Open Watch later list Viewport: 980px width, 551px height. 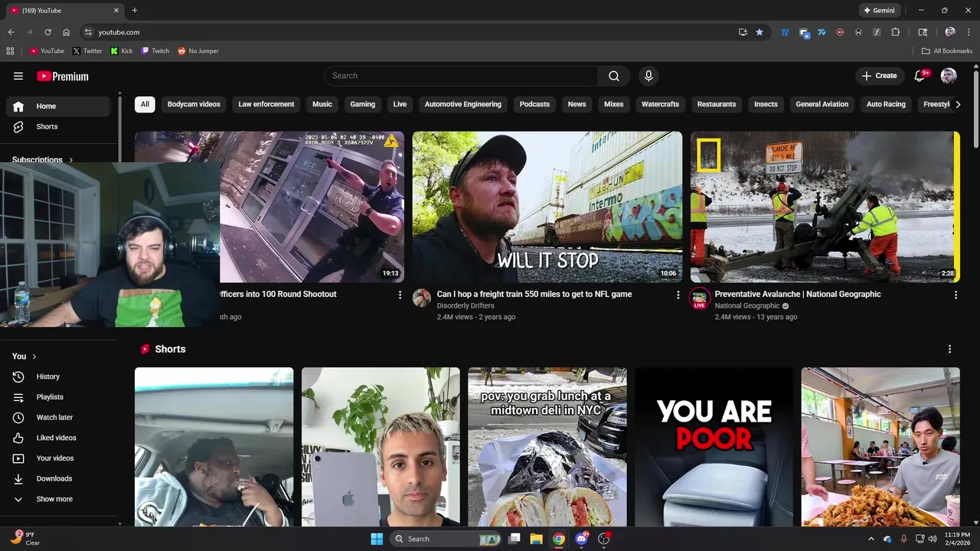[58, 417]
